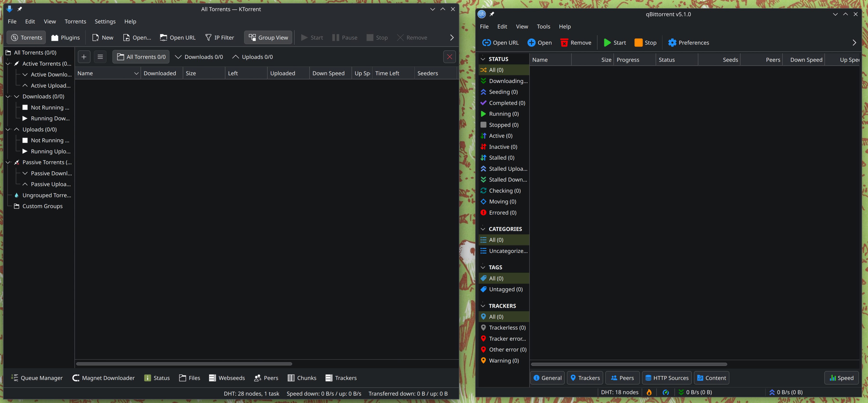Click the green Start button in qBittorrent

coord(615,42)
